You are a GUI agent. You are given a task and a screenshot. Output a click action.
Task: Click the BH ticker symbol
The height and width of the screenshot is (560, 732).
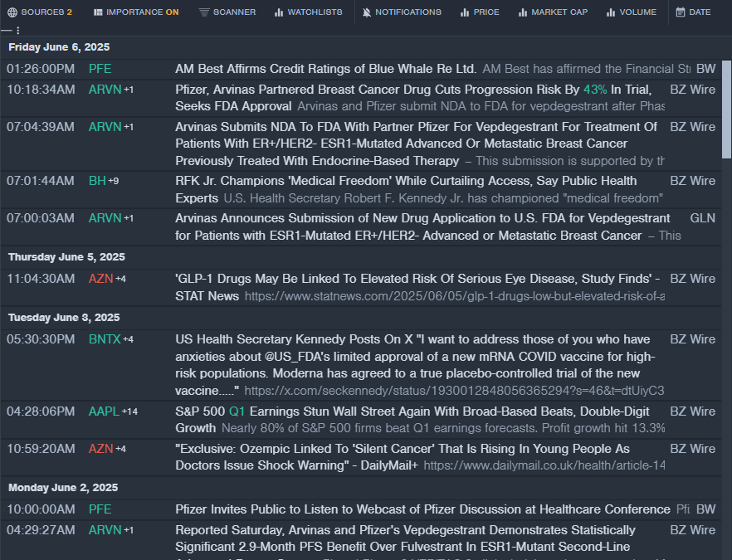click(x=97, y=181)
